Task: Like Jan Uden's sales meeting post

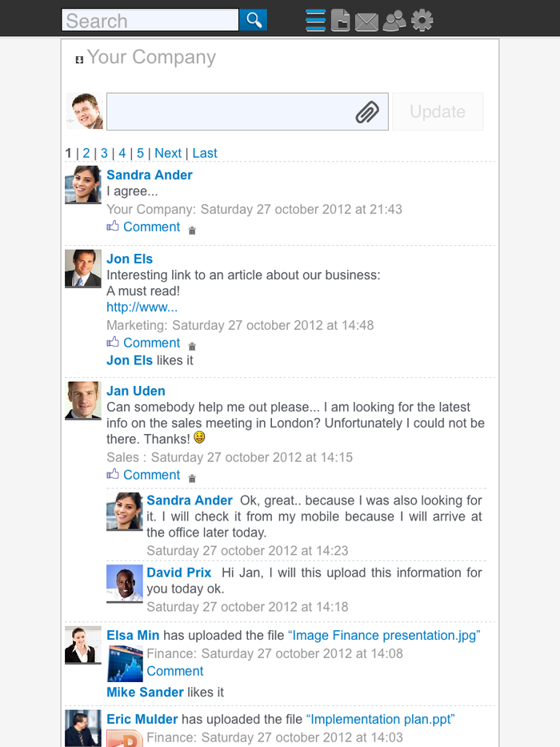Action: 113,475
